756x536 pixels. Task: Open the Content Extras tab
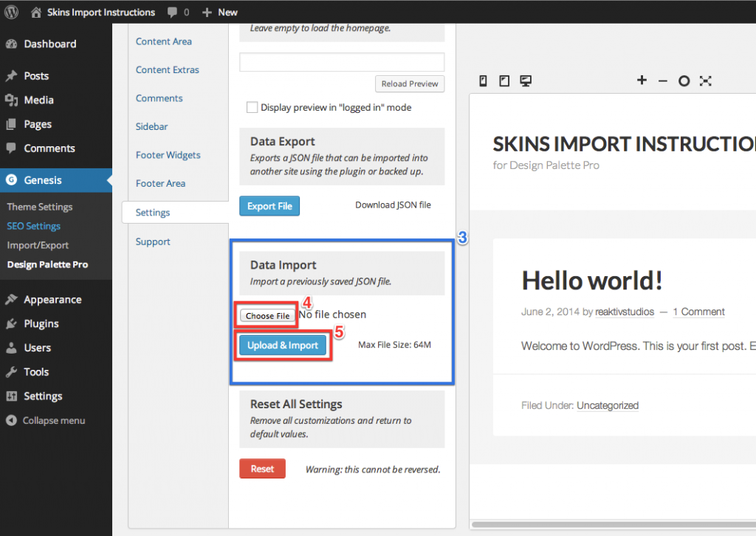(168, 70)
